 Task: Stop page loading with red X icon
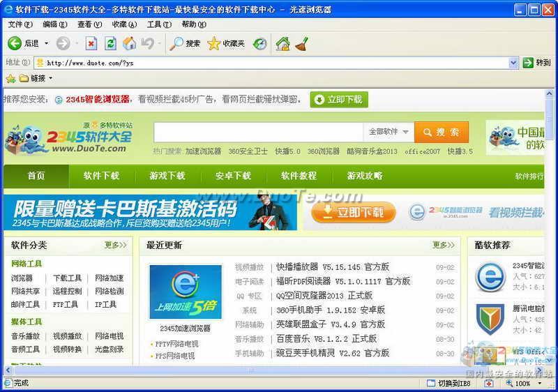[x=91, y=44]
